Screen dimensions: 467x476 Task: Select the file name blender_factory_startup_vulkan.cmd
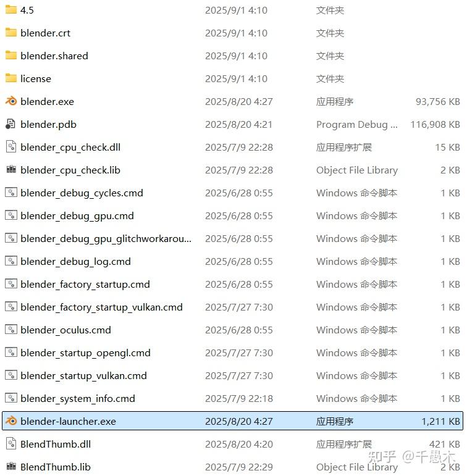tap(101, 307)
